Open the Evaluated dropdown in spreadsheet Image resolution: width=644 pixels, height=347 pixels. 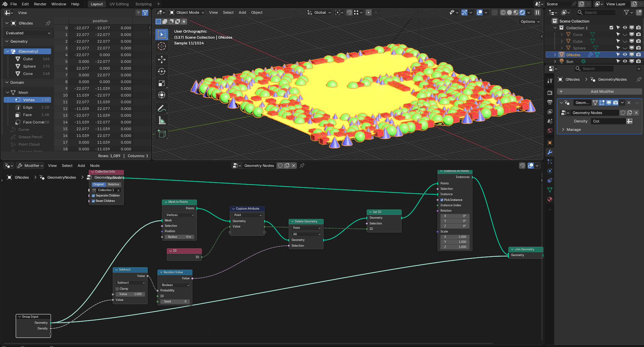28,33
